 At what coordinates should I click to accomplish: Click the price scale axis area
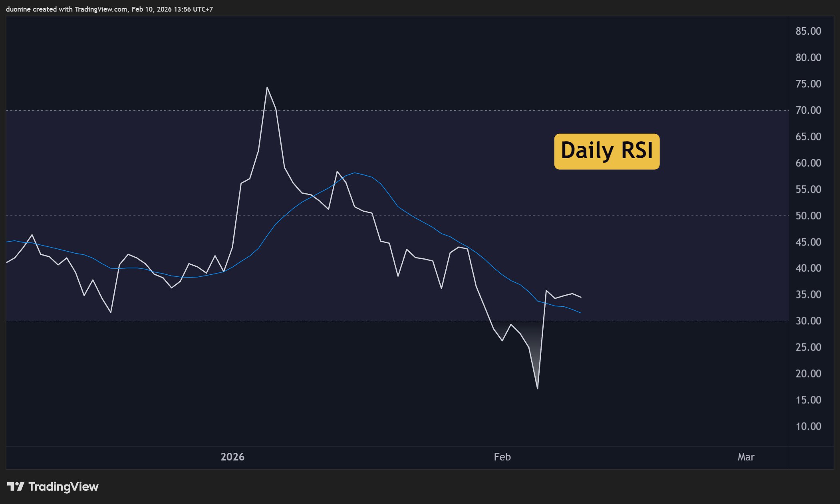(811, 240)
